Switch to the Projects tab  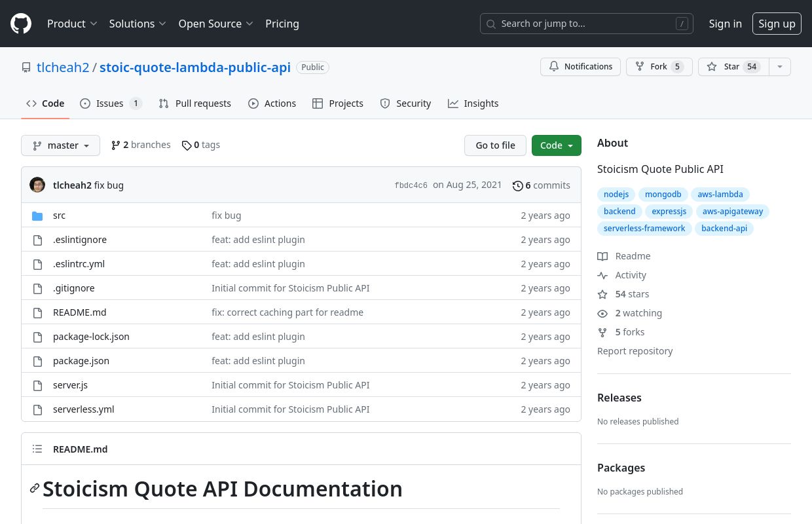coord(338,103)
